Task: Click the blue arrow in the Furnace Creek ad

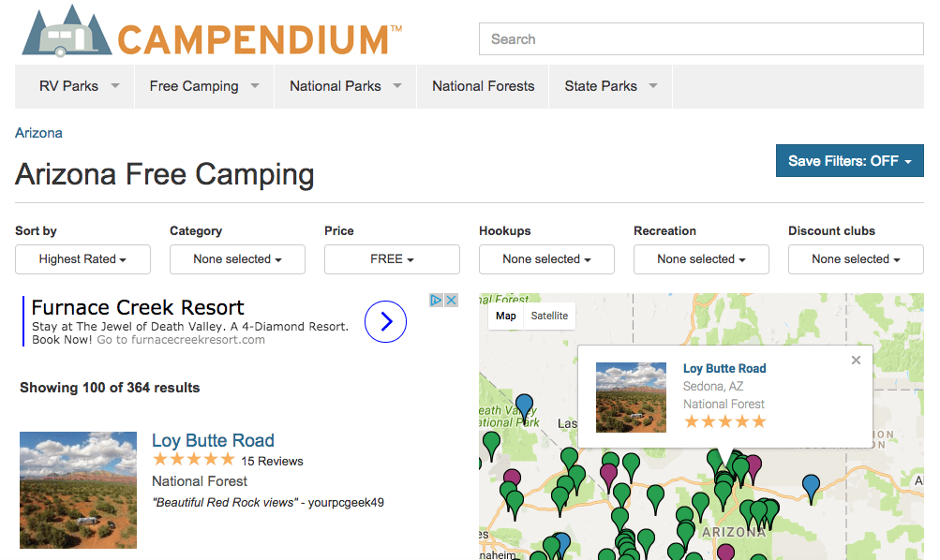Action: [x=385, y=321]
